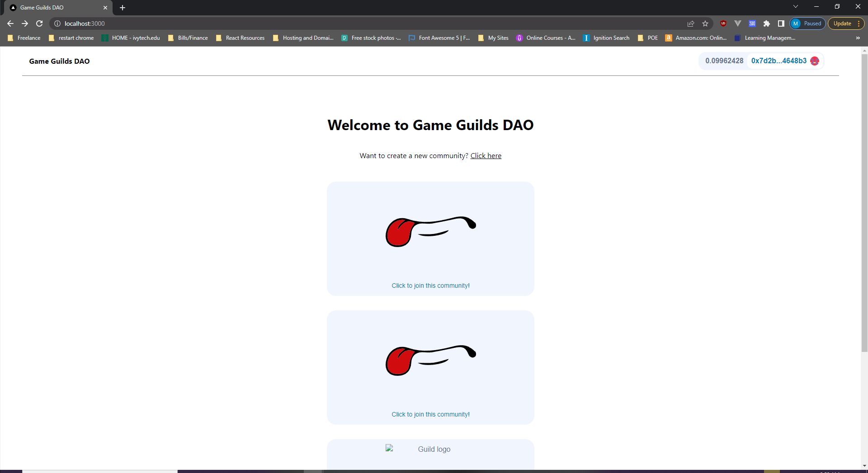
Task: Minimize the Chrome window
Action: tap(816, 7)
